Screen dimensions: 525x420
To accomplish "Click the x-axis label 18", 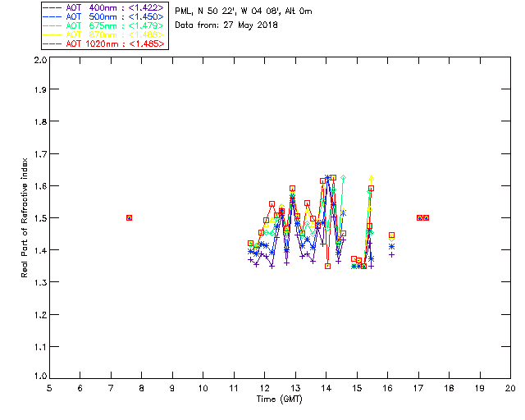I will point(449,388).
